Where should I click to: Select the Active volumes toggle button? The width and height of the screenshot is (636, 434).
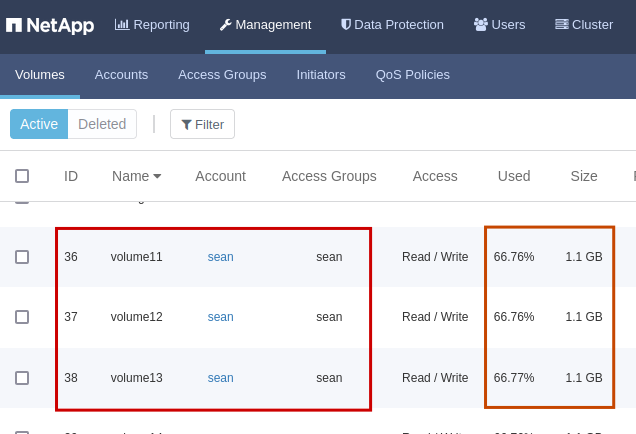[x=39, y=124]
